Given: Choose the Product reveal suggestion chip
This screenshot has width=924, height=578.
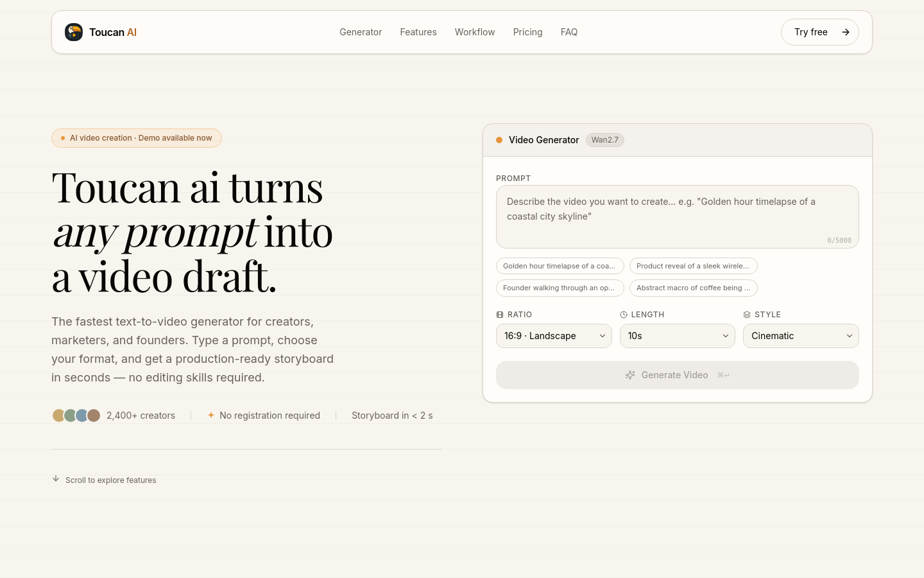Looking at the screenshot, I should pyautogui.click(x=694, y=266).
